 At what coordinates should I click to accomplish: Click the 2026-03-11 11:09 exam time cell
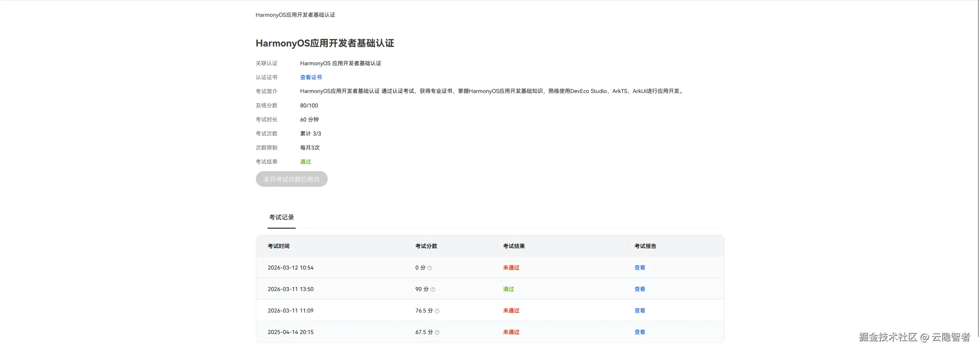[291, 311]
